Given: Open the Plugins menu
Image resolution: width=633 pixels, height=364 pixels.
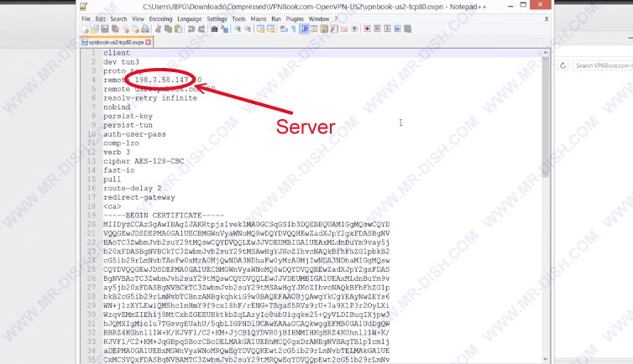Looking at the screenshot, I should point(295,19).
